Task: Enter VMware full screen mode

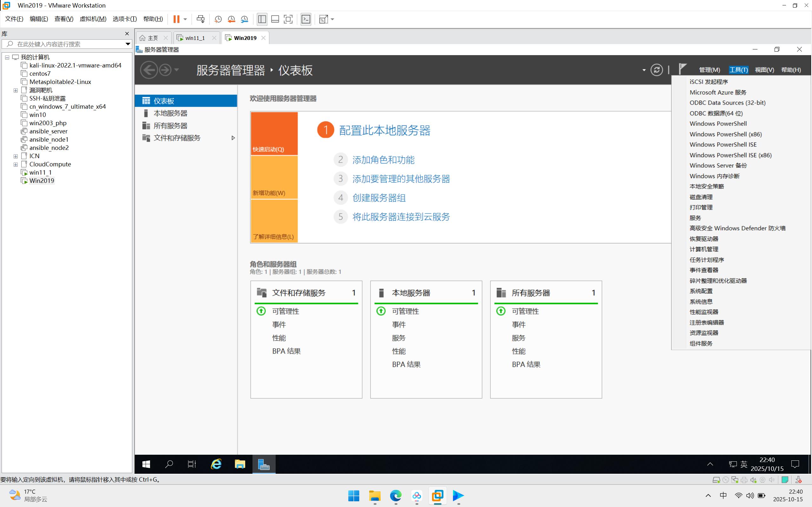Action: tap(288, 19)
